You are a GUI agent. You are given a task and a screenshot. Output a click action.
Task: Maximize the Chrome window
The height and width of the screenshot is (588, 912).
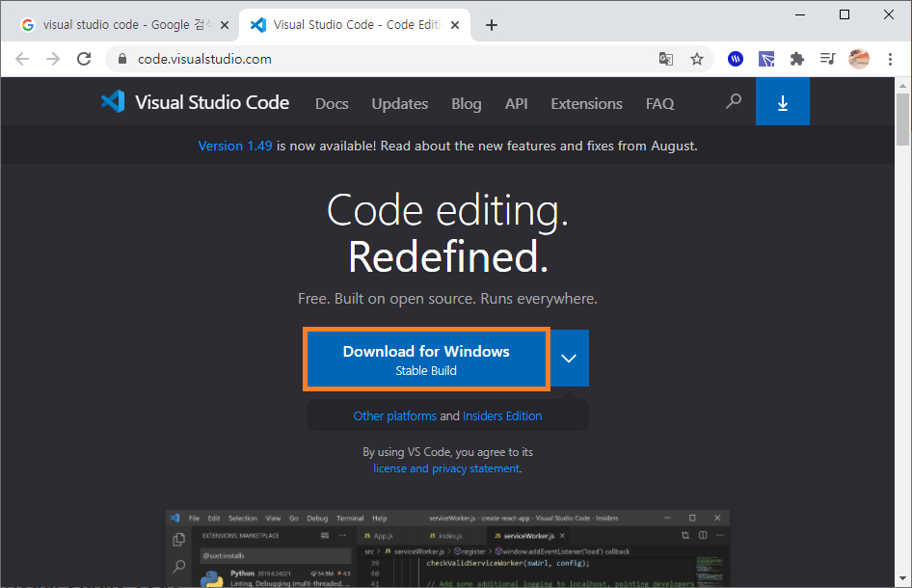pos(845,14)
